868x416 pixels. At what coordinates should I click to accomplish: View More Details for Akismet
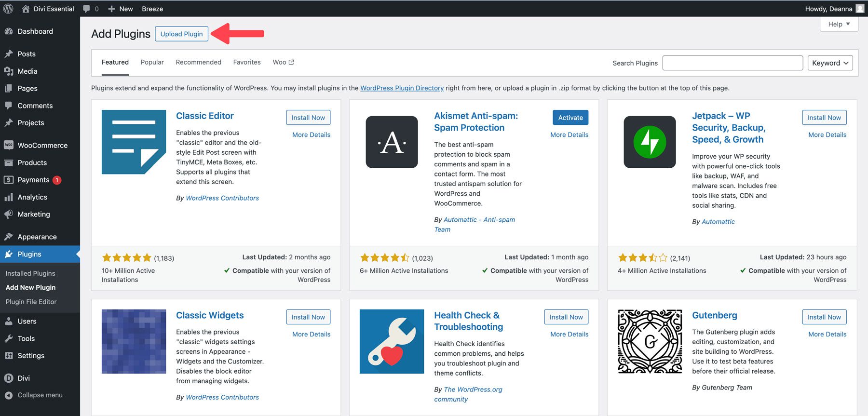coord(570,135)
